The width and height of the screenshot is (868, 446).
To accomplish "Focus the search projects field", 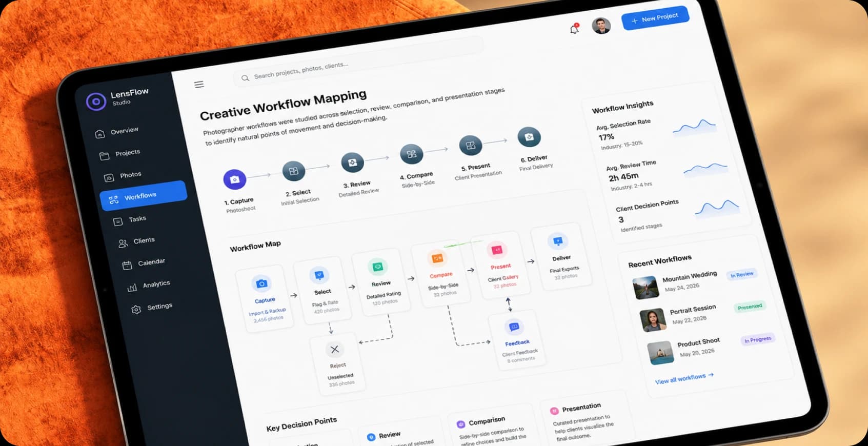I will [x=359, y=62].
